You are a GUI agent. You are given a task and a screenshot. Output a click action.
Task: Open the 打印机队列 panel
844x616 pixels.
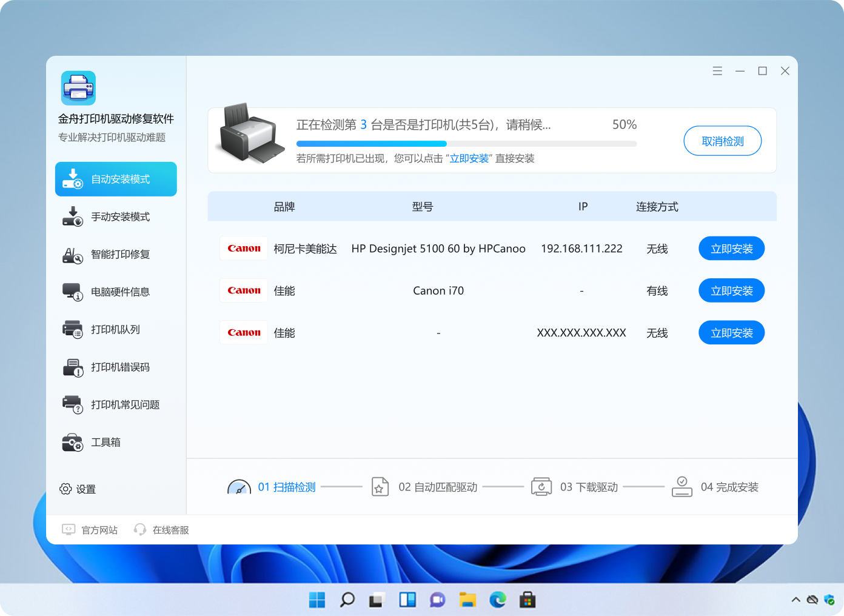(x=115, y=329)
